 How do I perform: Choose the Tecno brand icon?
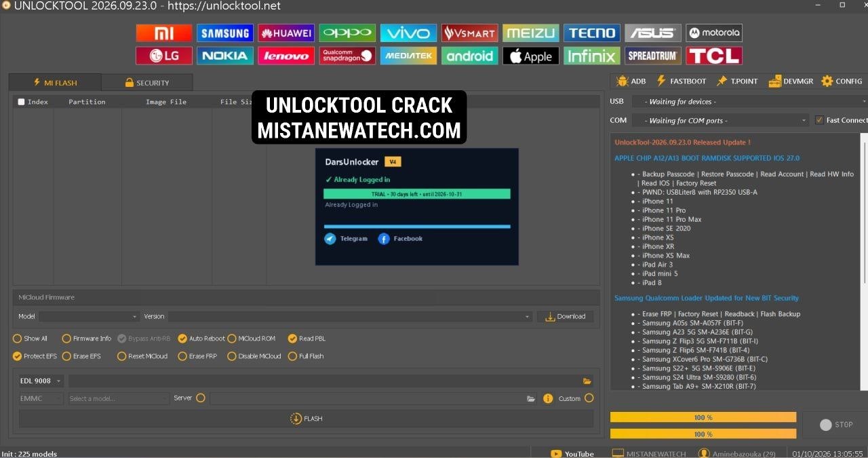[x=592, y=33]
